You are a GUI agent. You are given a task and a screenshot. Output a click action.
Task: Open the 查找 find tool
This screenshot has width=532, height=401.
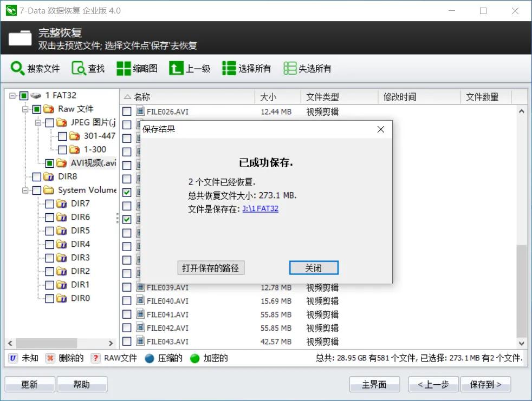[x=77, y=69]
